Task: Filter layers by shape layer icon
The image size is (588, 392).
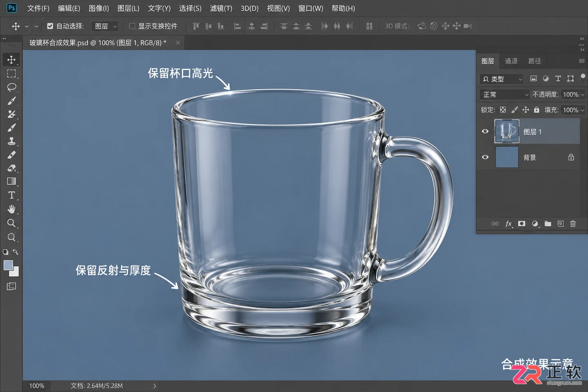Action: [x=570, y=78]
